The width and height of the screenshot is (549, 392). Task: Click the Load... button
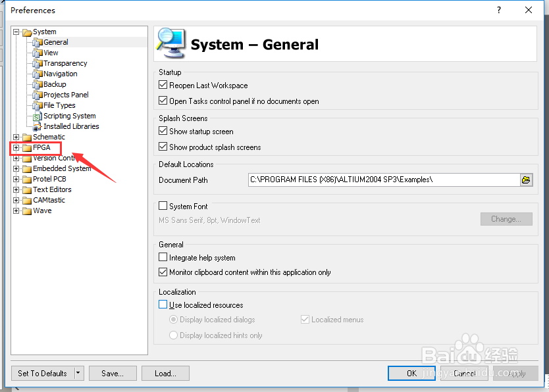coord(165,373)
